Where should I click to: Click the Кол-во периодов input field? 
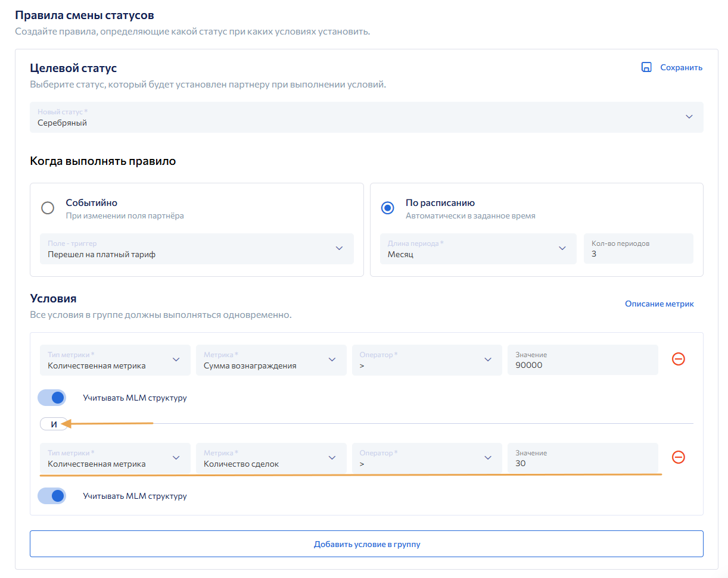click(x=638, y=249)
